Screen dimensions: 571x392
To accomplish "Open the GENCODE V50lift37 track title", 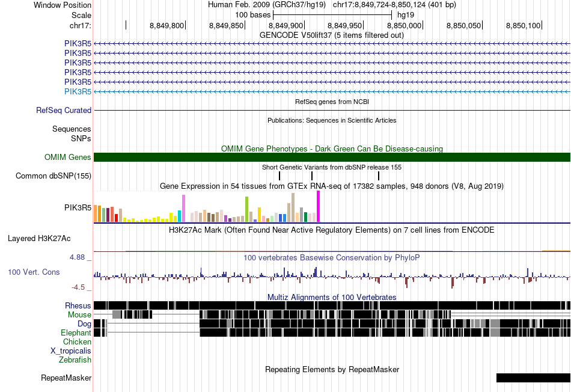I will (332, 35).
